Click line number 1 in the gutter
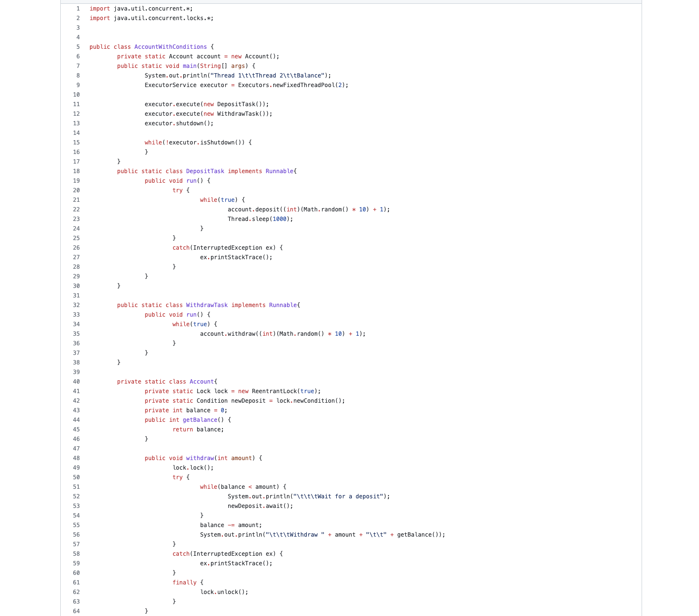699x616 pixels. coord(77,8)
